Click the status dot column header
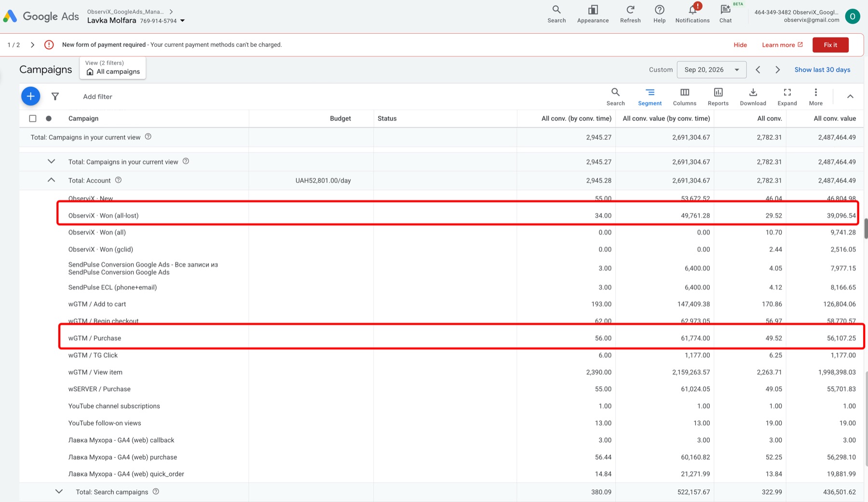Image resolution: width=868 pixels, height=502 pixels. pyautogui.click(x=49, y=118)
